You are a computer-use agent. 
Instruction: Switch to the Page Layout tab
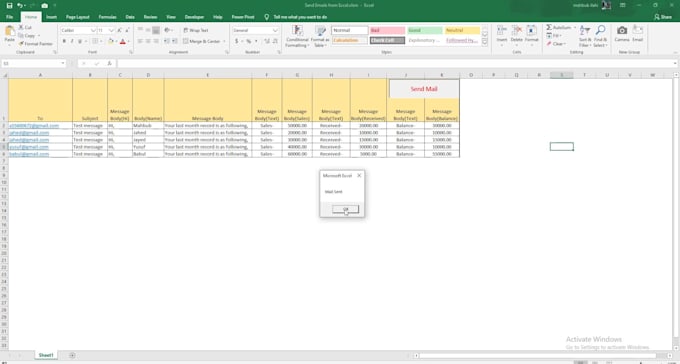pyautogui.click(x=78, y=17)
